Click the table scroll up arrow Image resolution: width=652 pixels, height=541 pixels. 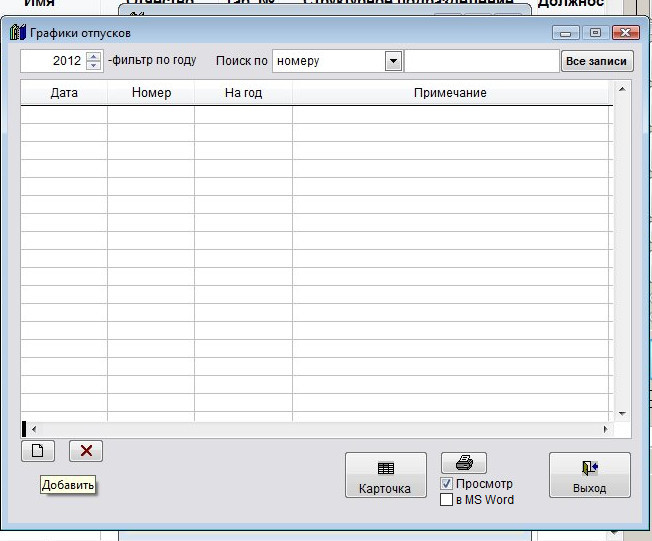click(x=622, y=89)
